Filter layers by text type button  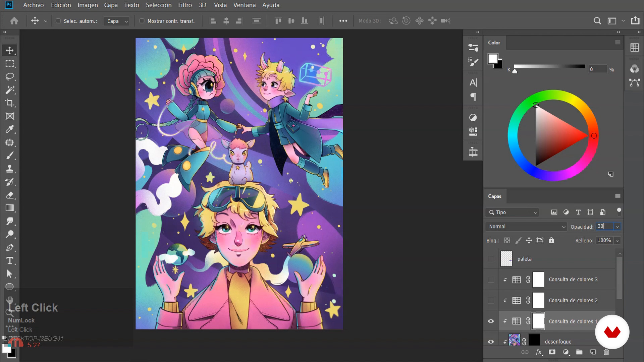pyautogui.click(x=578, y=212)
